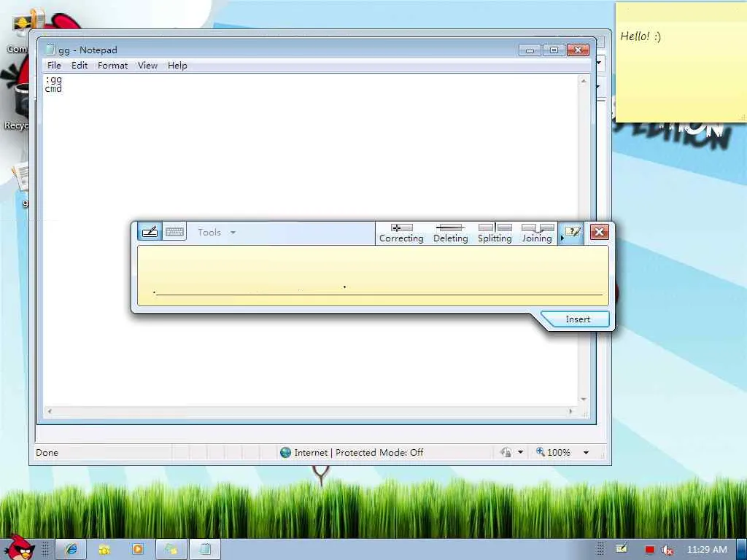The width and height of the screenshot is (747, 560).
Task: Open Internet Explorer from the taskbar
Action: [71, 550]
